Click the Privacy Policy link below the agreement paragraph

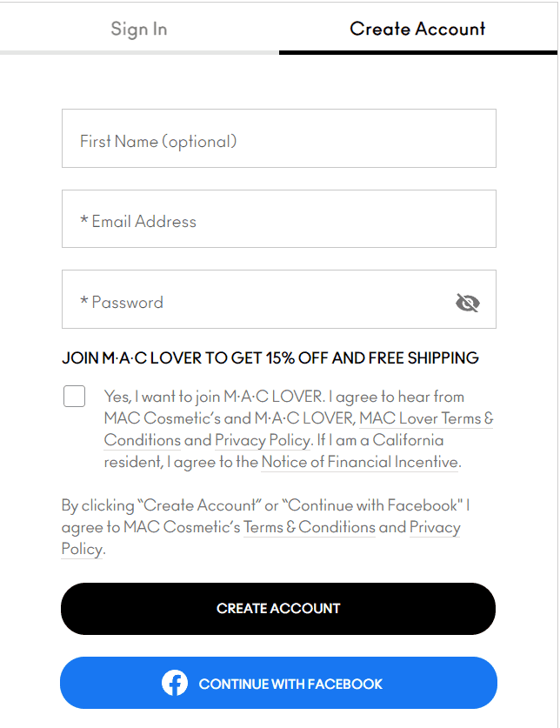click(435, 527)
